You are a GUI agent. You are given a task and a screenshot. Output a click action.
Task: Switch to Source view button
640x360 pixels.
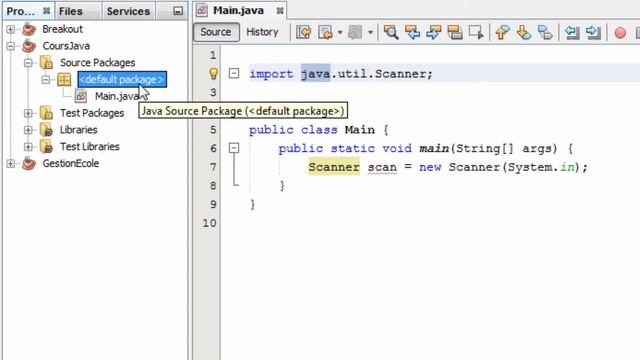click(216, 32)
